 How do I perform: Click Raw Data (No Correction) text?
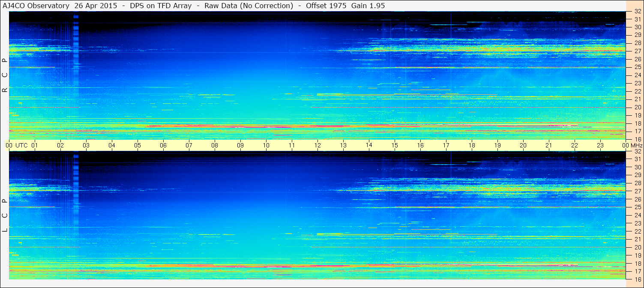coord(249,6)
